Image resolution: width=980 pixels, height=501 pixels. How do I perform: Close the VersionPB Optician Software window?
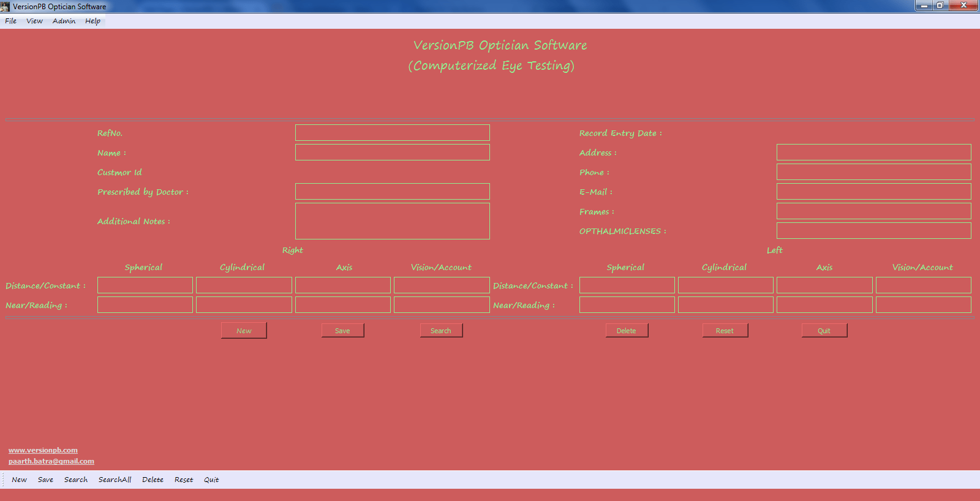[x=963, y=6]
